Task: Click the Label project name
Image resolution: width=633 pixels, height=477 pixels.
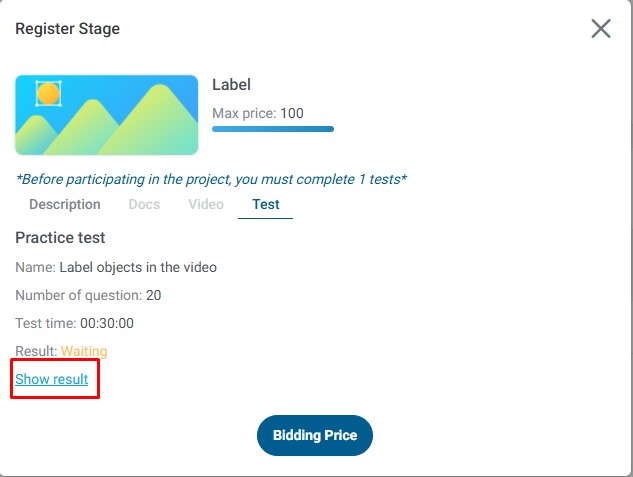Action: [232, 85]
